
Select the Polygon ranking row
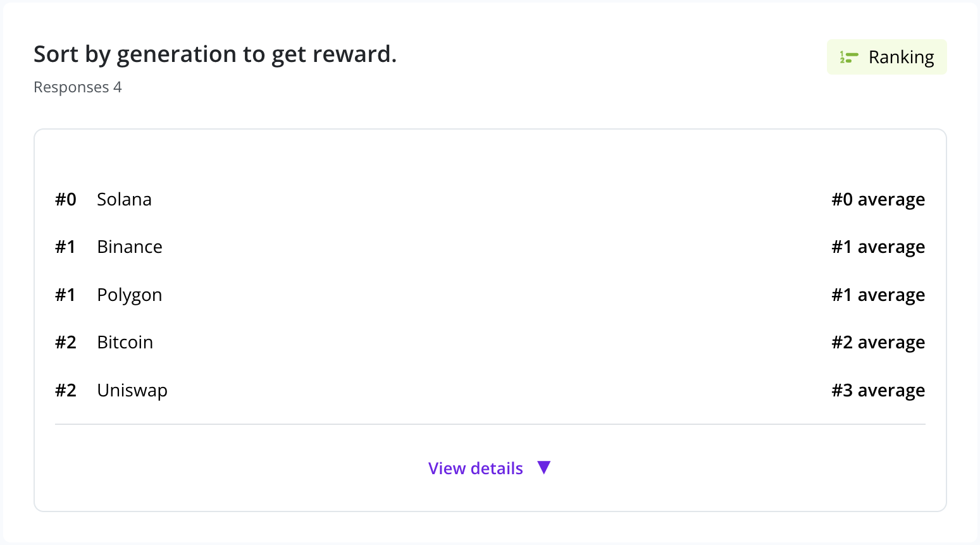pos(490,295)
